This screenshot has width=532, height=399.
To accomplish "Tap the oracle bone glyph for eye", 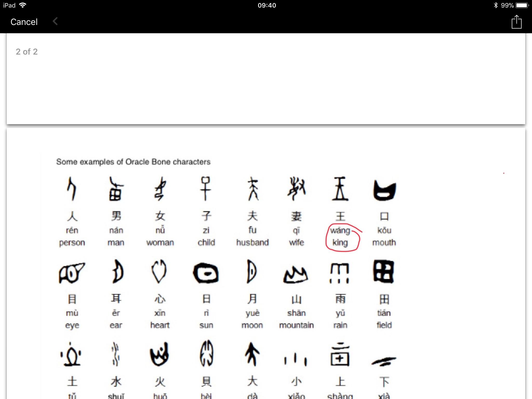I will coord(71,273).
